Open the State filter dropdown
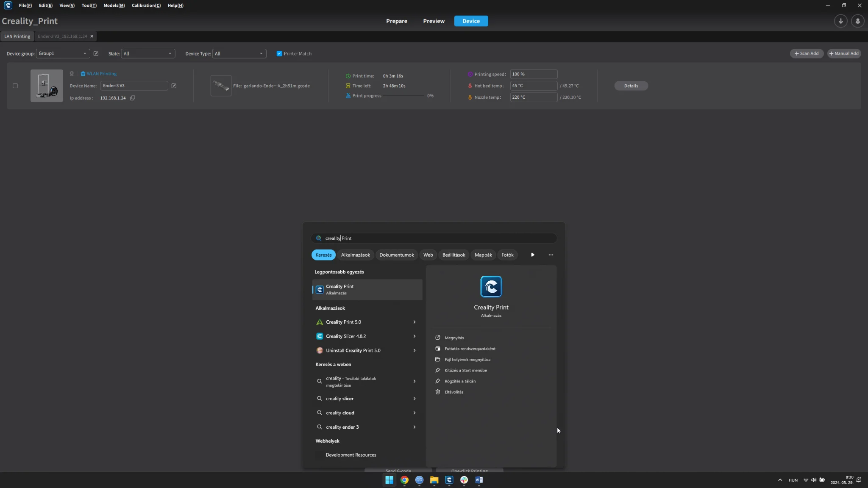Screen dimensions: 868x488 coord(147,54)
